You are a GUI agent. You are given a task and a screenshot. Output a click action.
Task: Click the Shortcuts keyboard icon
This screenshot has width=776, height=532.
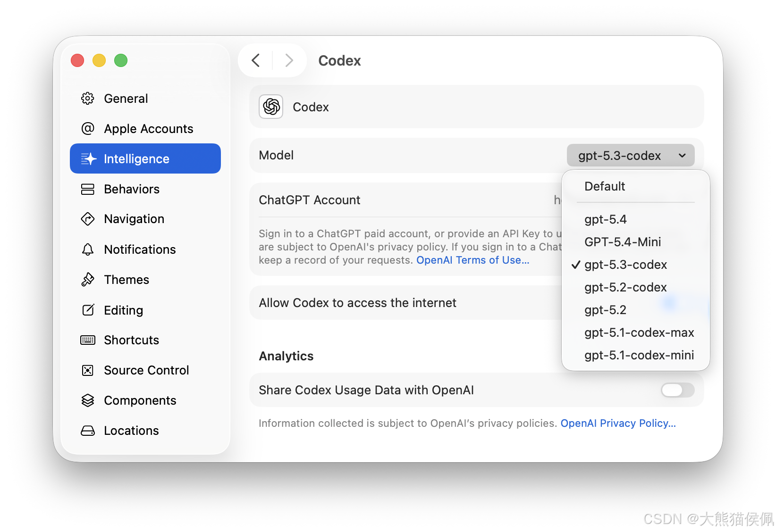coord(88,340)
